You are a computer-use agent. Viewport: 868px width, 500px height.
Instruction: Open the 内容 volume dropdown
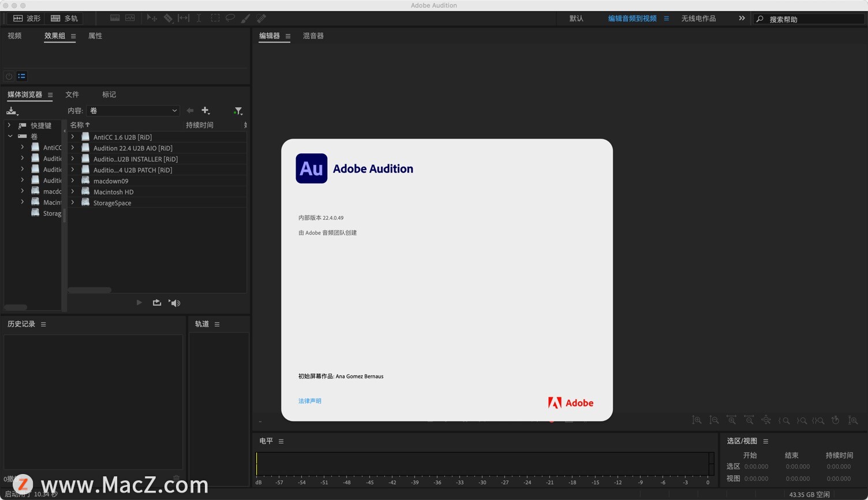click(x=133, y=111)
